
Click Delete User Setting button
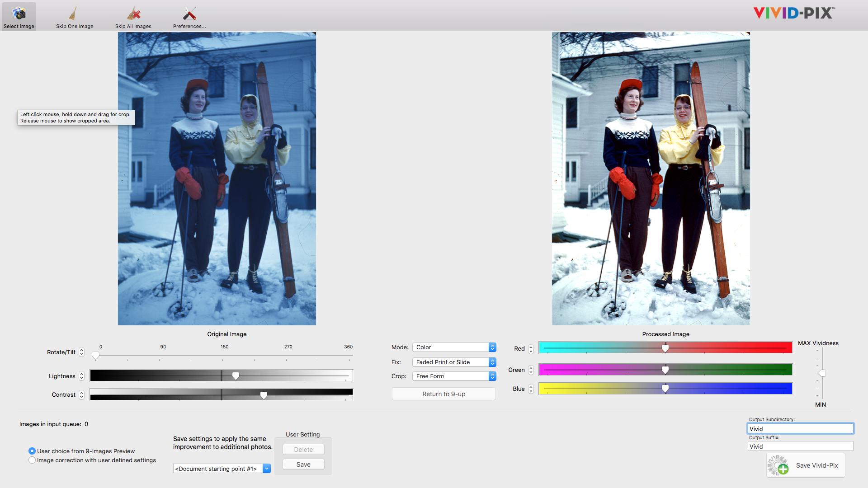point(303,449)
